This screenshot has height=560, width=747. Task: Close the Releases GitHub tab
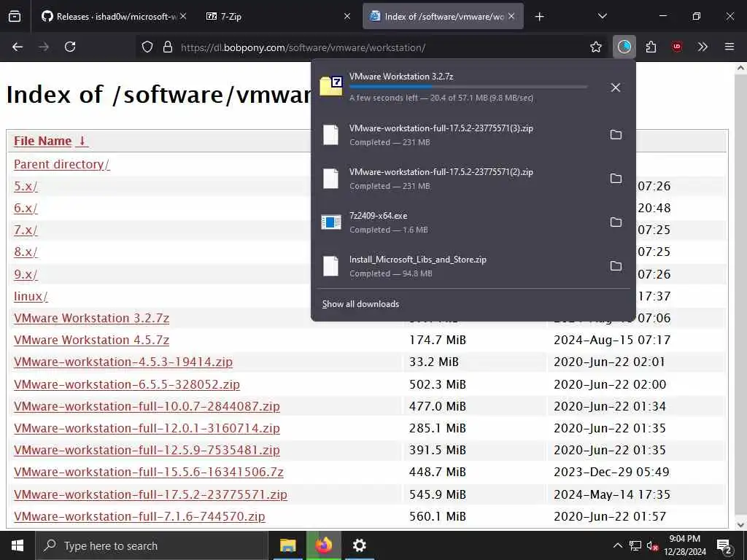(x=183, y=17)
